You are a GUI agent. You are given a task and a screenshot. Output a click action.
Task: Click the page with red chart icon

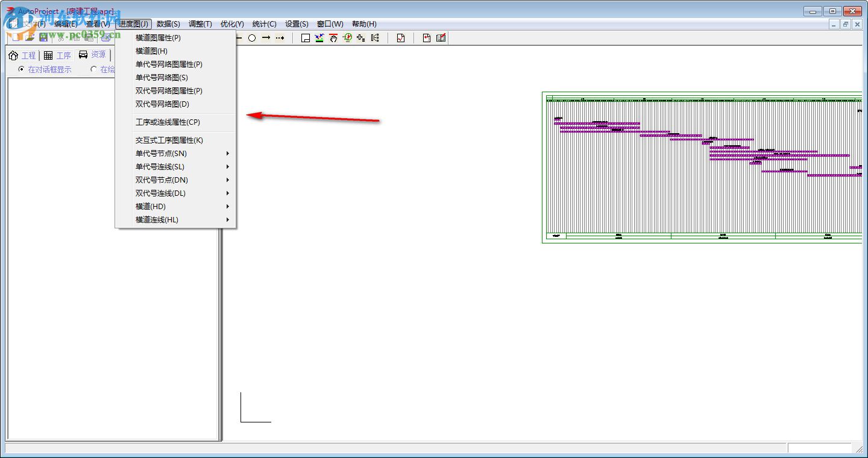(401, 38)
